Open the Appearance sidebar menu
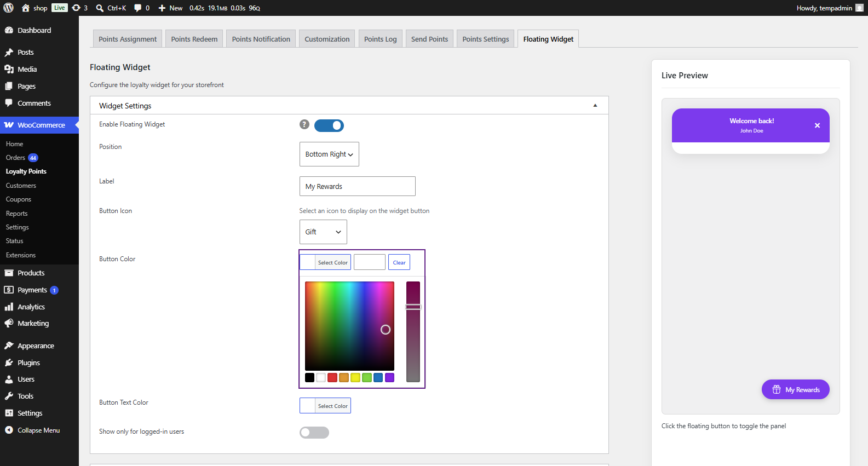The image size is (868, 466). (36, 346)
